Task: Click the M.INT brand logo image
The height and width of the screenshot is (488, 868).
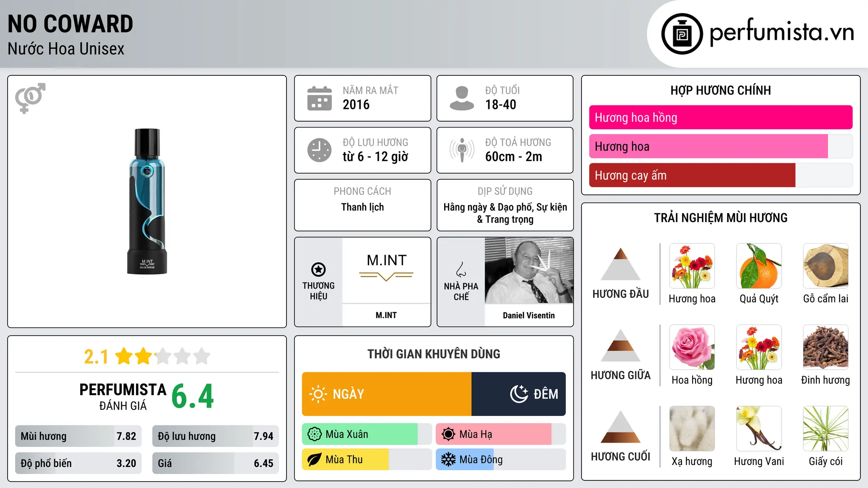Action: 387,270
